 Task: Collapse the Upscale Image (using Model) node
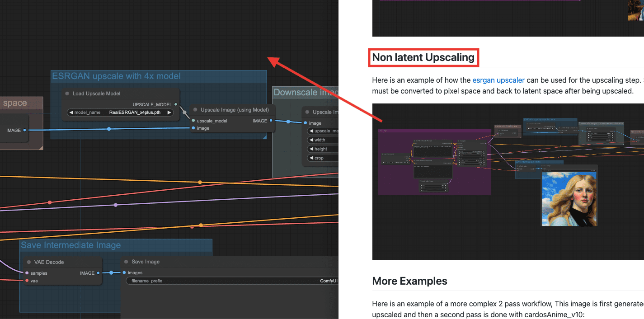pyautogui.click(x=195, y=110)
